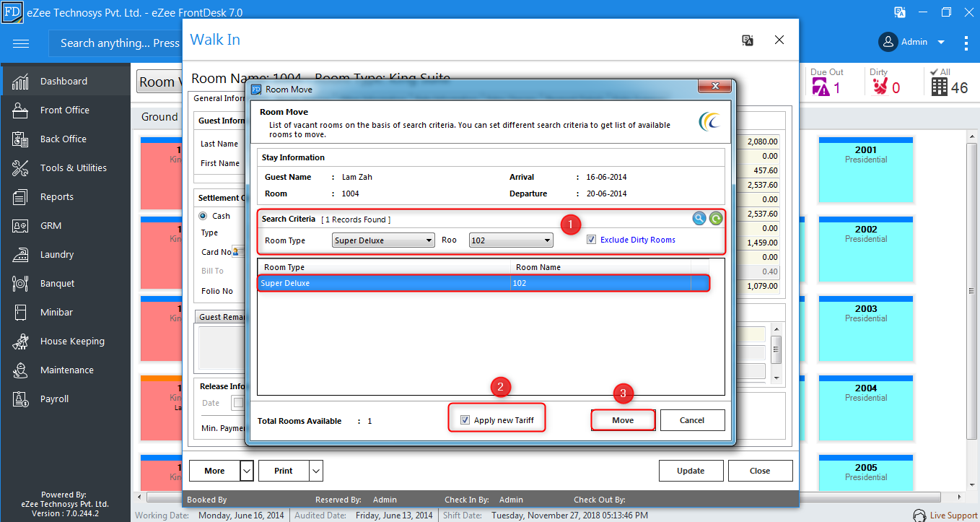
Task: Click the Admin user avatar icon
Action: [888, 42]
